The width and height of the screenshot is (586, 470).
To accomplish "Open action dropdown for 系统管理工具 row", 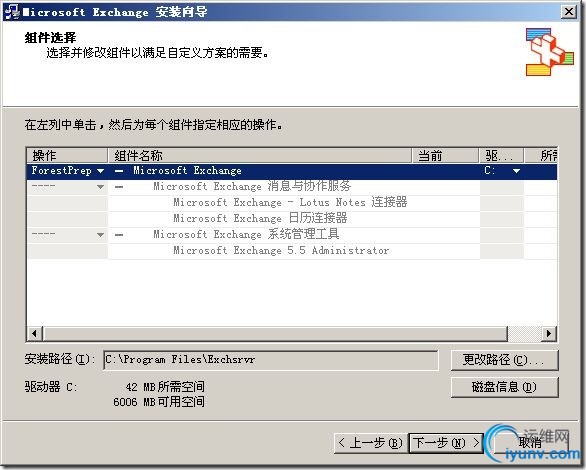I will coord(100,235).
